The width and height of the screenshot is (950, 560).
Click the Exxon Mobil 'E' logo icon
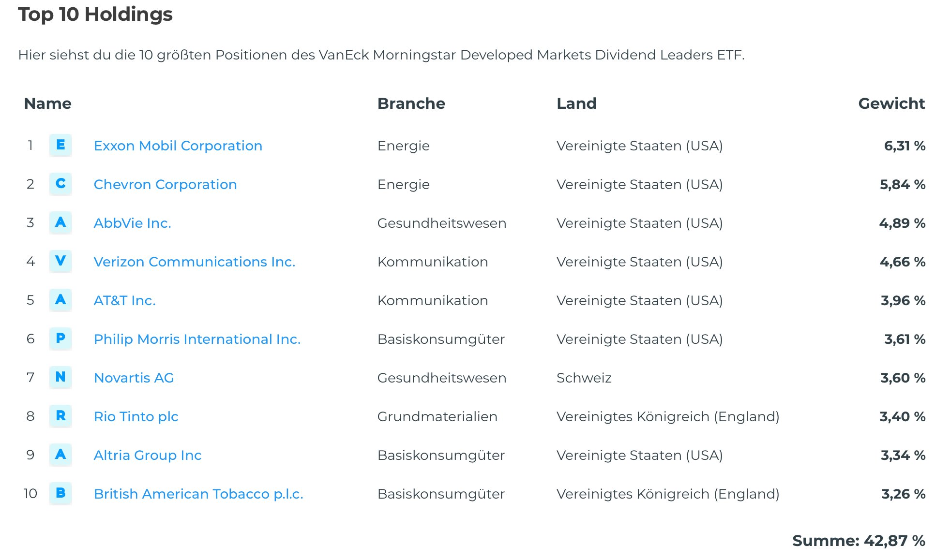click(60, 145)
